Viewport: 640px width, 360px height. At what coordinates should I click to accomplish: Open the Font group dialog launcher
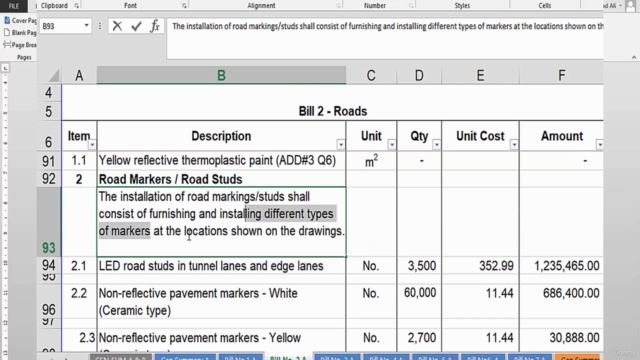[x=184, y=6]
